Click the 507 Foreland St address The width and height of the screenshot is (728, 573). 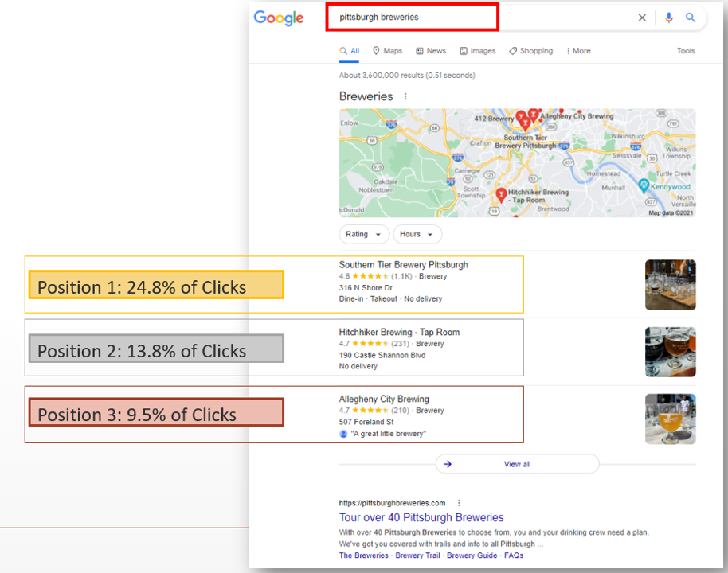366,422
